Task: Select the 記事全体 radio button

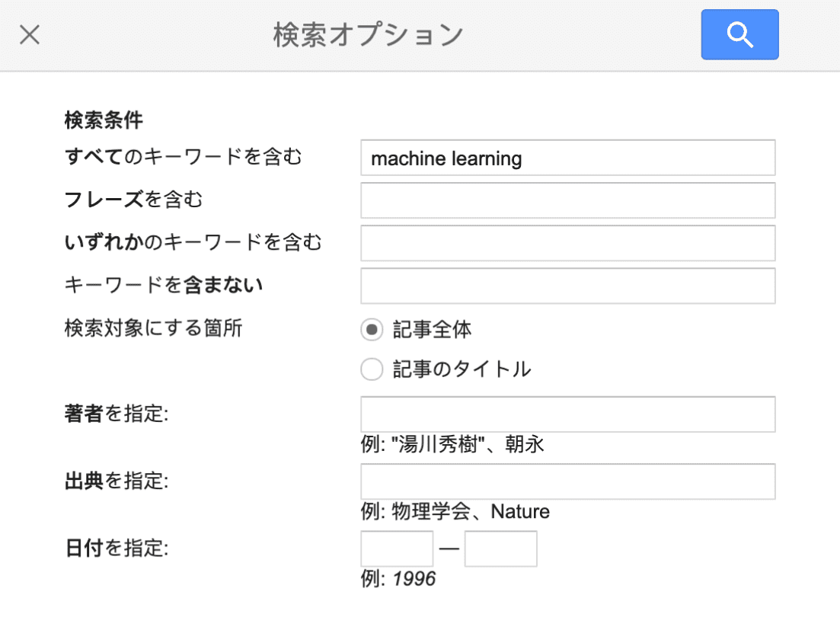Action: pos(372,329)
